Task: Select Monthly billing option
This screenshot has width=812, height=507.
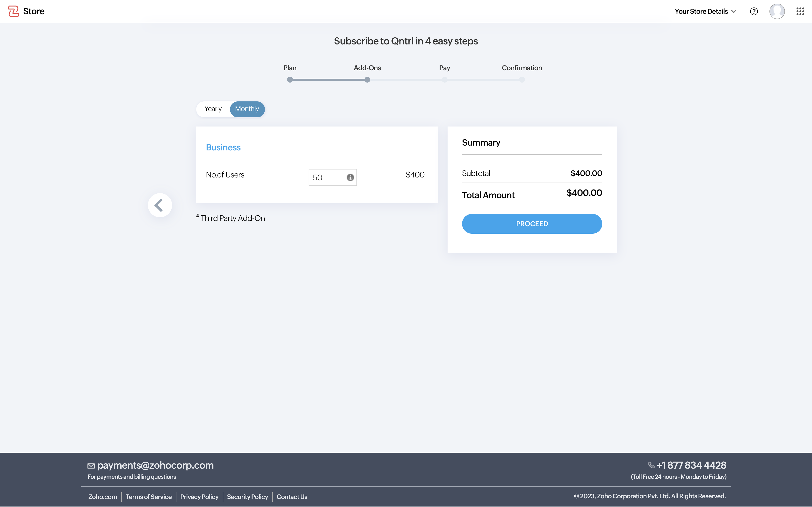Action: click(247, 109)
